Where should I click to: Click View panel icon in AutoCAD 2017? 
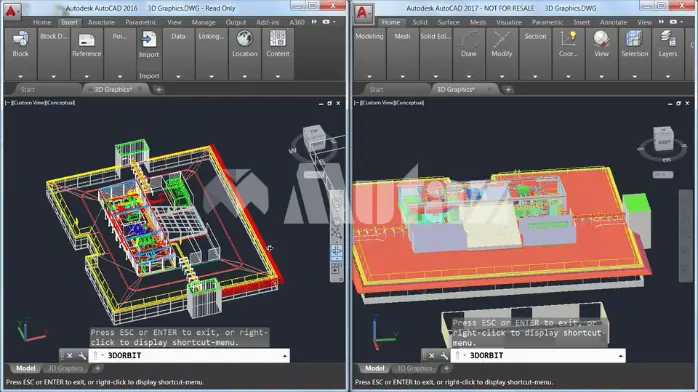point(601,39)
